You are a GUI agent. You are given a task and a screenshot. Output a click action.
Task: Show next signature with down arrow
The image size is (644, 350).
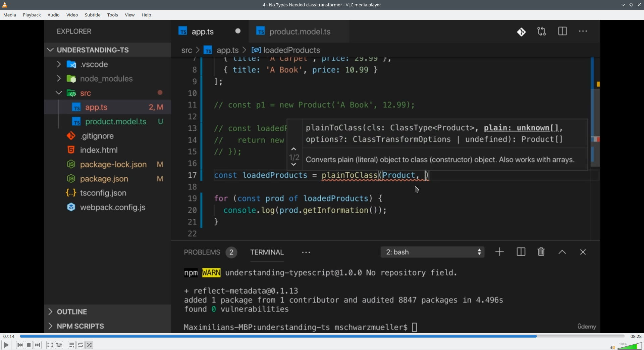tap(294, 165)
